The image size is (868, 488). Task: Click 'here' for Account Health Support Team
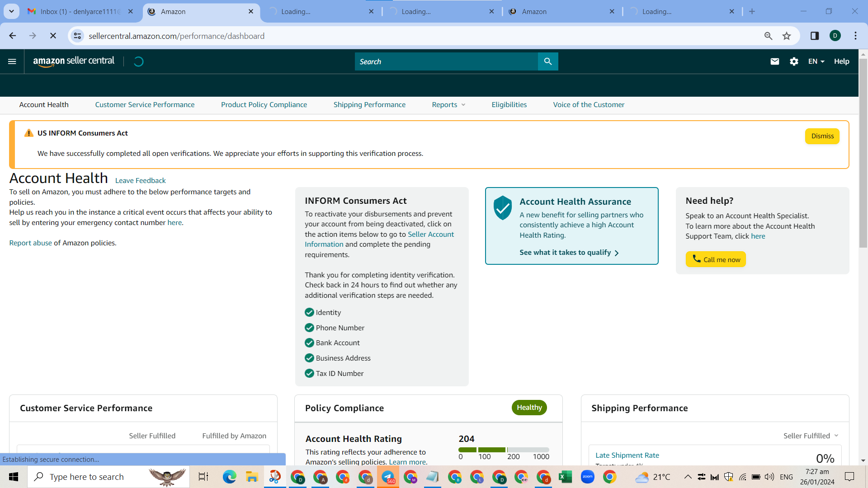click(x=758, y=236)
